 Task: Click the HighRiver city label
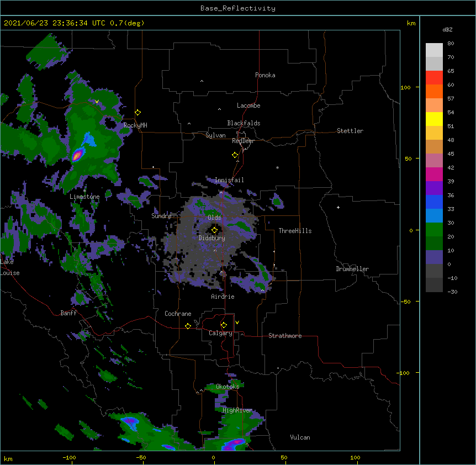[237, 410]
